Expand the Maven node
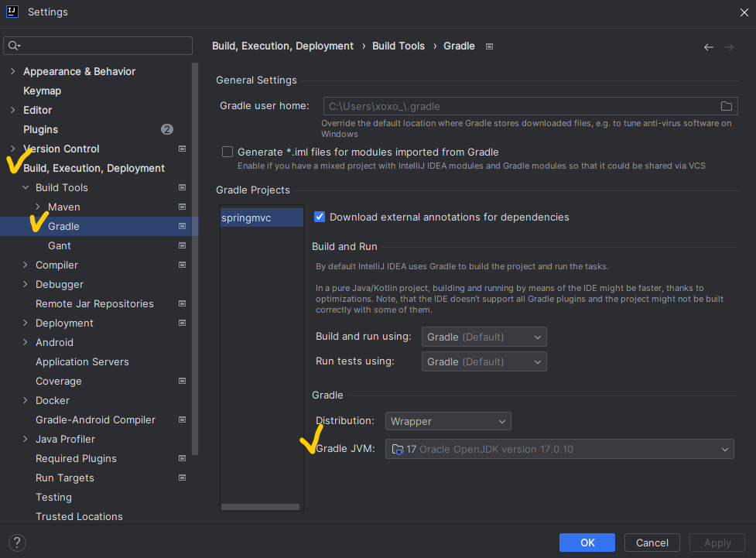The image size is (756, 558). click(38, 207)
